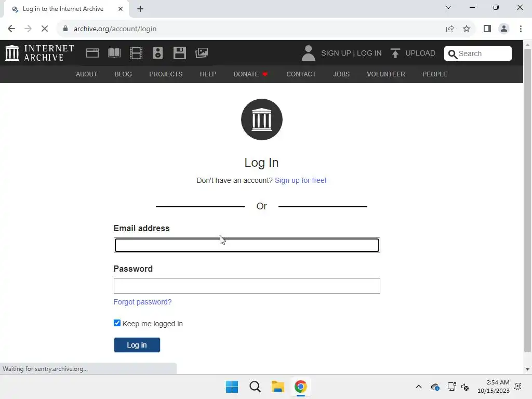Click the Archive Search box
The width and height of the screenshot is (532, 399).
478,54
